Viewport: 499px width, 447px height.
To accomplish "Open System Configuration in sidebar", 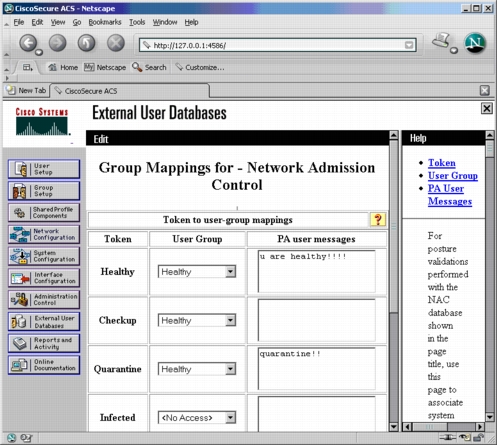I will (x=44, y=257).
